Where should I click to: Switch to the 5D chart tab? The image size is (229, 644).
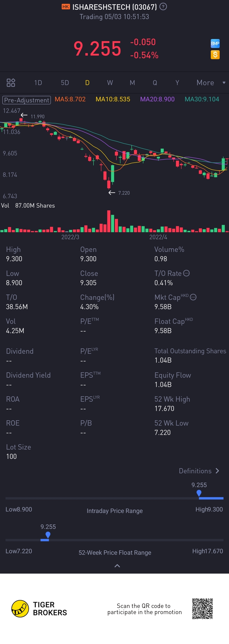click(65, 83)
